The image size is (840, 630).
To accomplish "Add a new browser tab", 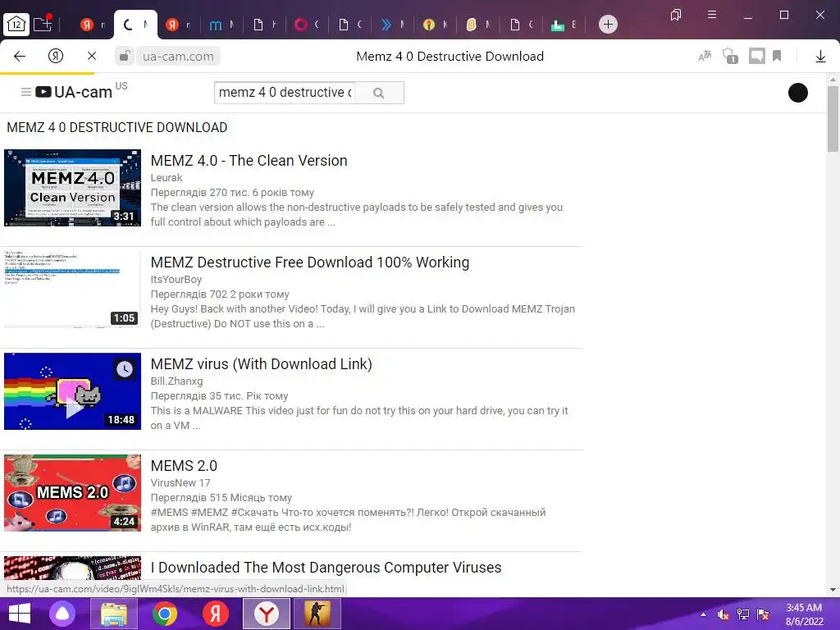I will coord(608,24).
